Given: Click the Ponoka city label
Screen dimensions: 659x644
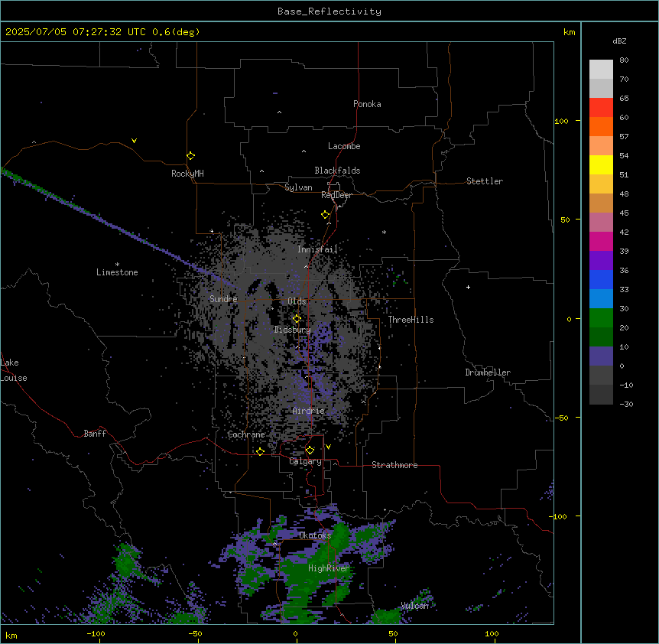Looking at the screenshot, I should click(367, 104).
